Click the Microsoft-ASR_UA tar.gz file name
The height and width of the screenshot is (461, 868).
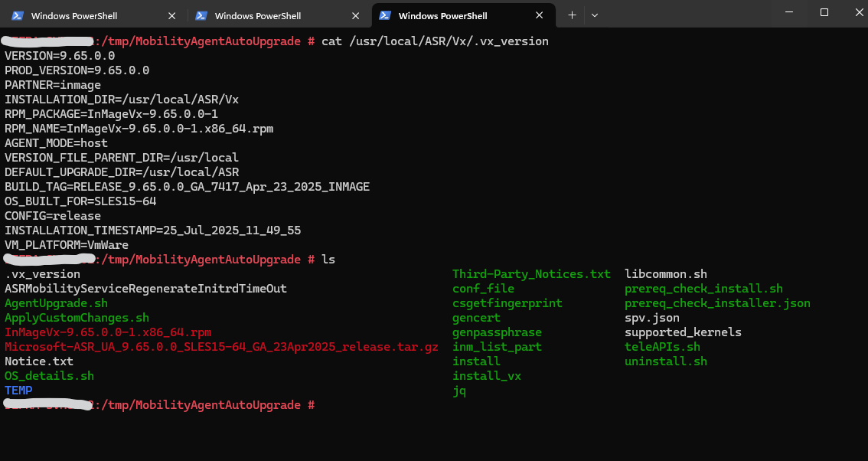(x=221, y=347)
